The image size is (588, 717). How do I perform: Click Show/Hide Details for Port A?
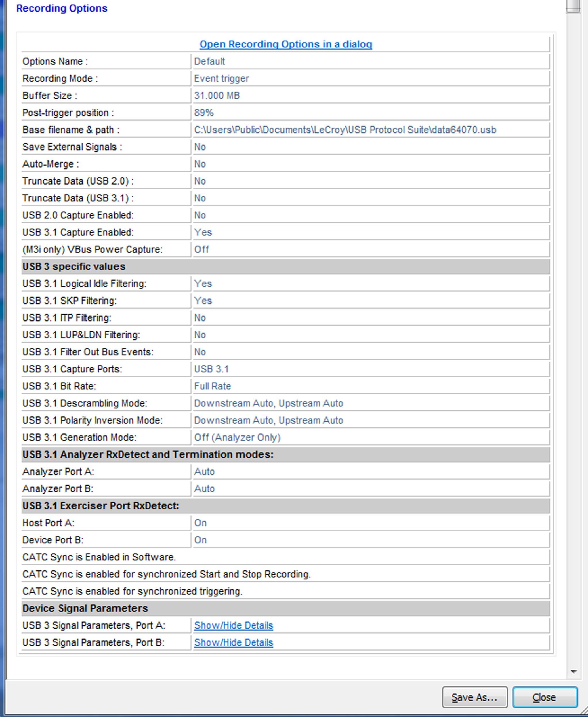[x=233, y=625]
